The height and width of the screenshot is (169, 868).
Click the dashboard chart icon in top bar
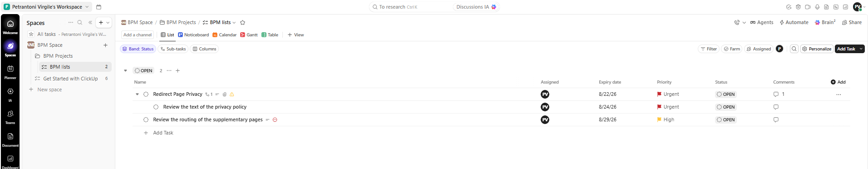coord(845,7)
